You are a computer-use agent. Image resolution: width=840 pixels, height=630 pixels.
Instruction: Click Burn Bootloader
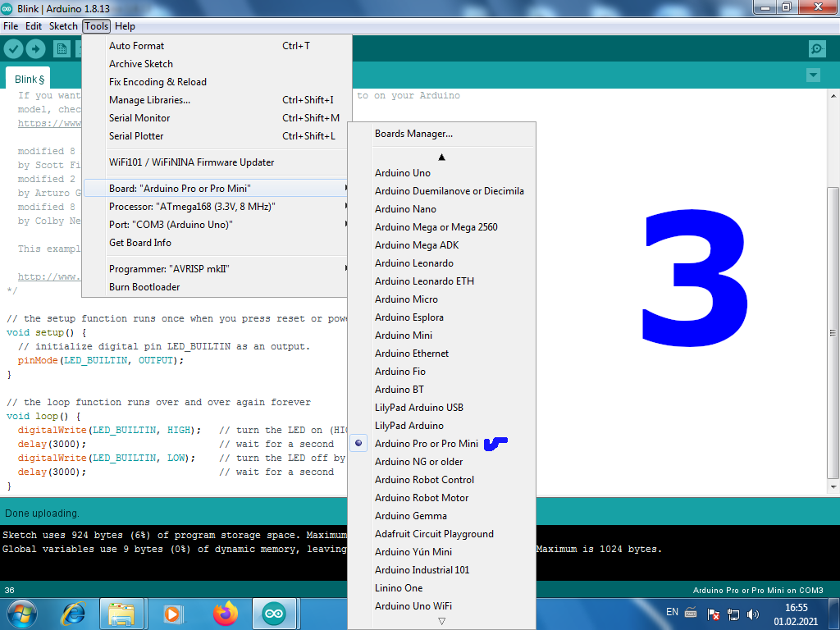pos(217,287)
